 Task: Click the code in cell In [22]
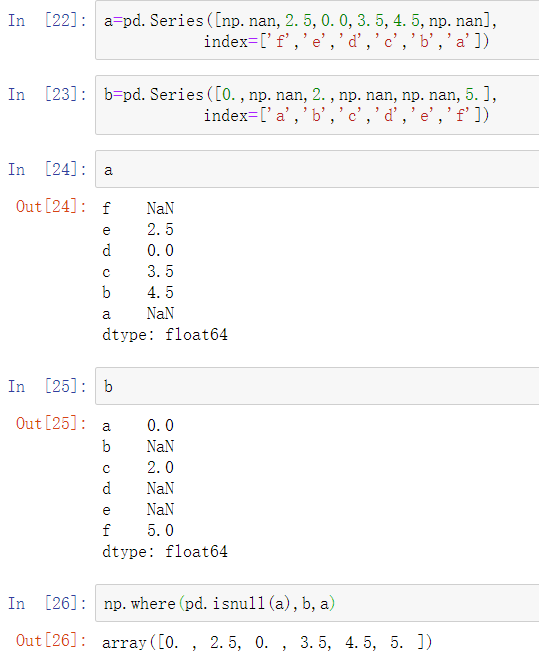tap(300, 31)
